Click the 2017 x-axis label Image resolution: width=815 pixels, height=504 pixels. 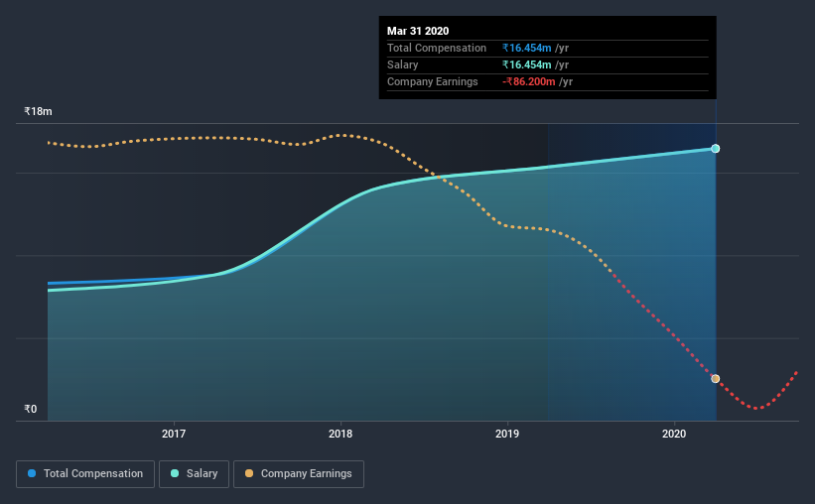pos(174,434)
